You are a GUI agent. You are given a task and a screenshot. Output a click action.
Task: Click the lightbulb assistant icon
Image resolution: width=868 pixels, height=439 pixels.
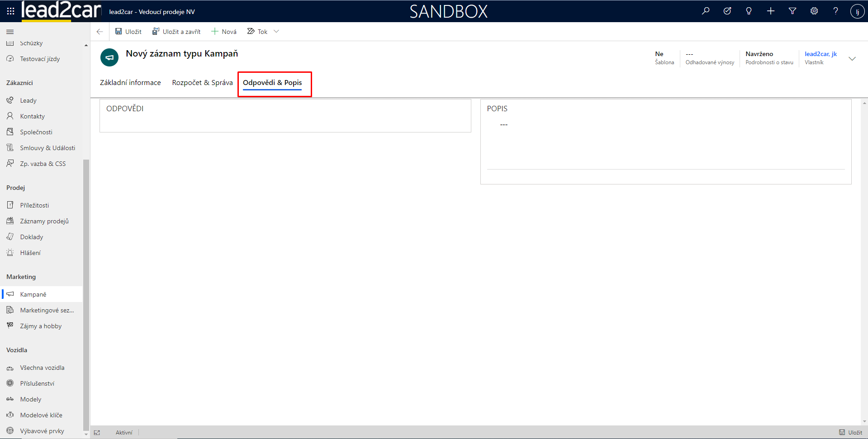click(749, 11)
